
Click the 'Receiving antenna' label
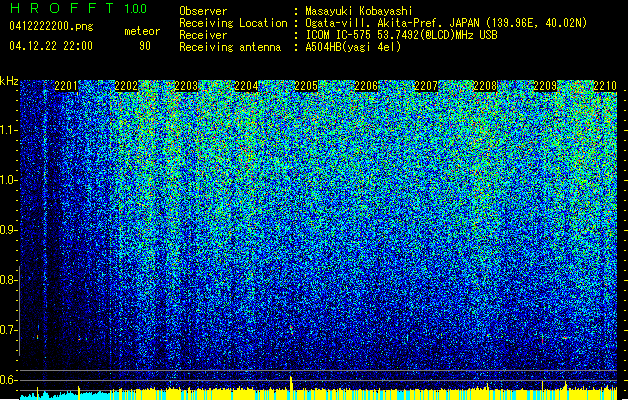[x=230, y=47]
